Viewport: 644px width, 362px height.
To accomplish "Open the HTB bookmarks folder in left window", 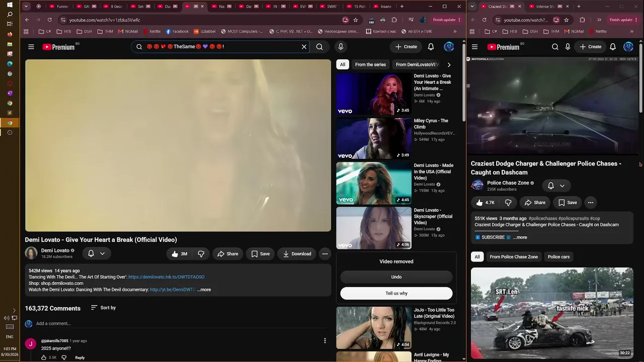I will (x=63, y=31).
